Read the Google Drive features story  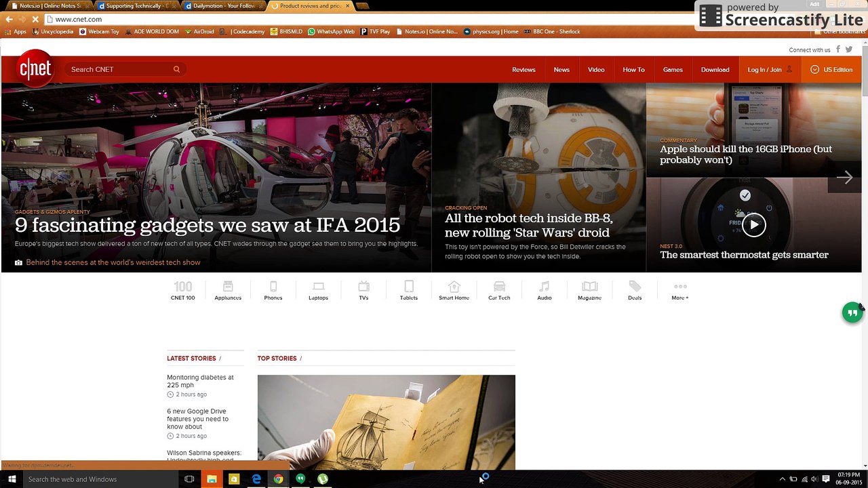[x=197, y=419]
